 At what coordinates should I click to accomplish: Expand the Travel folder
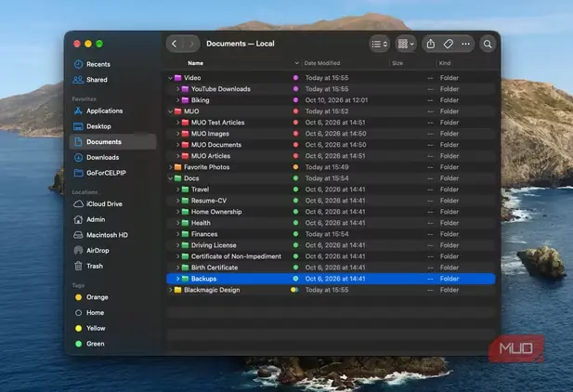[x=177, y=189]
